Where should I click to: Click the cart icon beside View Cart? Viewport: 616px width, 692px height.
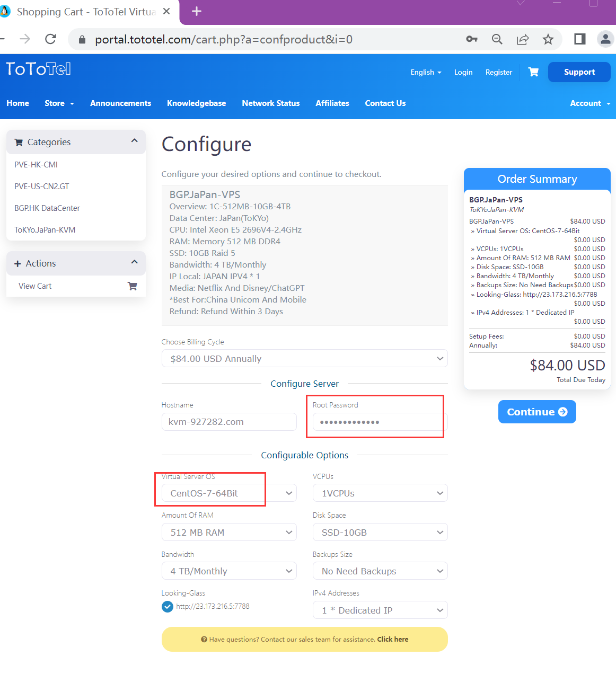[133, 286]
